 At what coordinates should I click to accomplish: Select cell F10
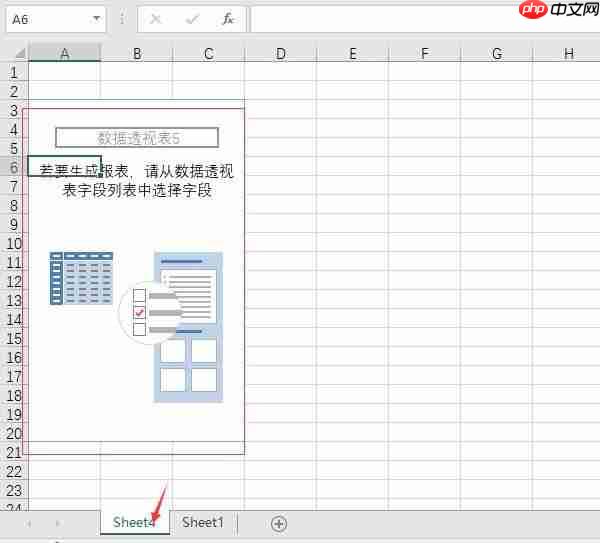(424, 243)
